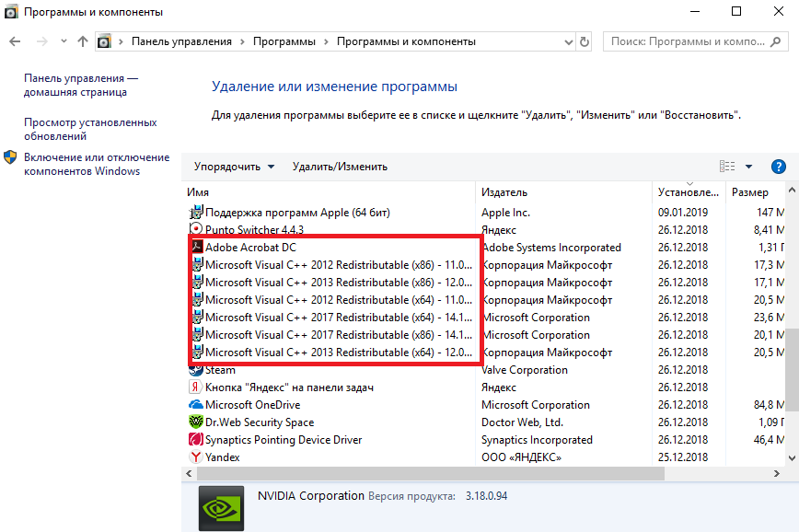
Task: Click the Apple Inc. publisher cell
Action: click(x=505, y=212)
